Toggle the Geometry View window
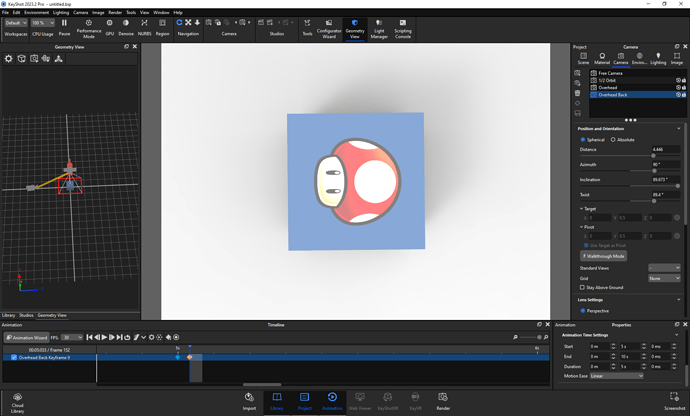Screen dimensions: 690x416 355,28
